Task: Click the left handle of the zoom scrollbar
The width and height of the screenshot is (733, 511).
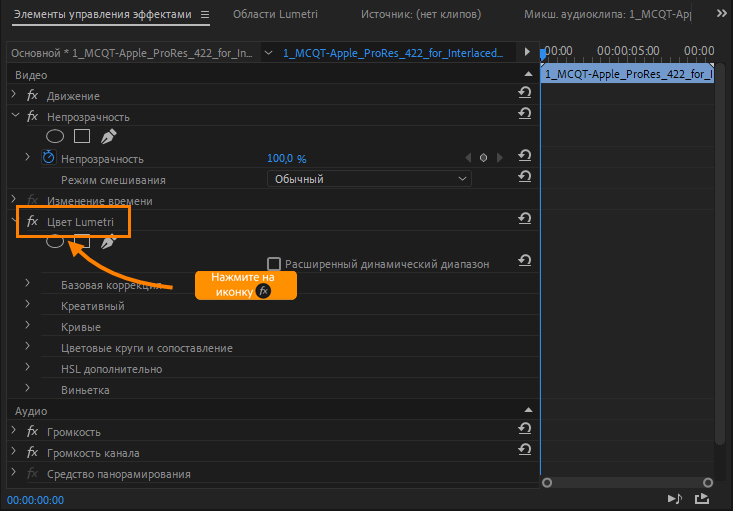Action: [x=547, y=482]
